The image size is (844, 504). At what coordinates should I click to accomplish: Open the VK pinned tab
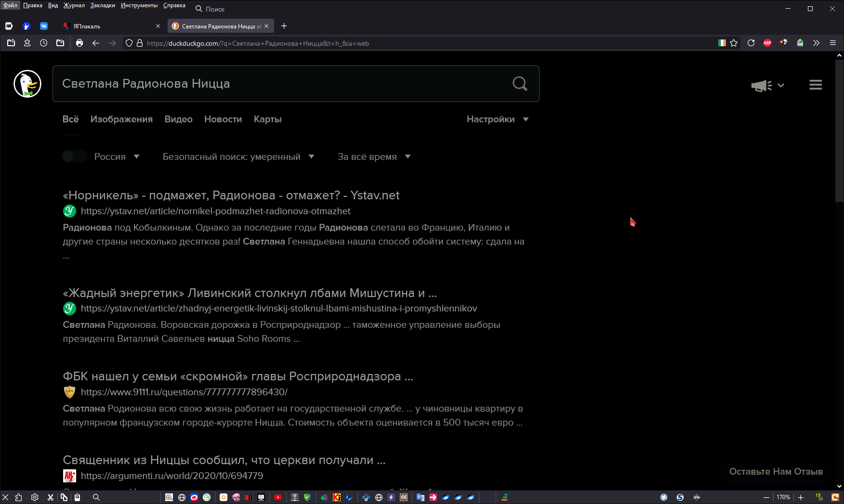click(x=44, y=26)
